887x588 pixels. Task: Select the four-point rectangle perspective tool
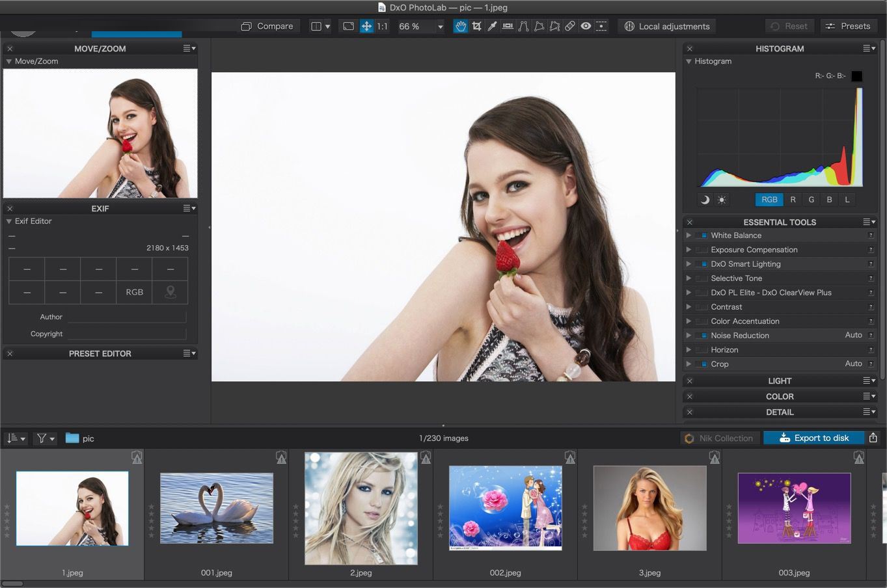[x=539, y=26]
